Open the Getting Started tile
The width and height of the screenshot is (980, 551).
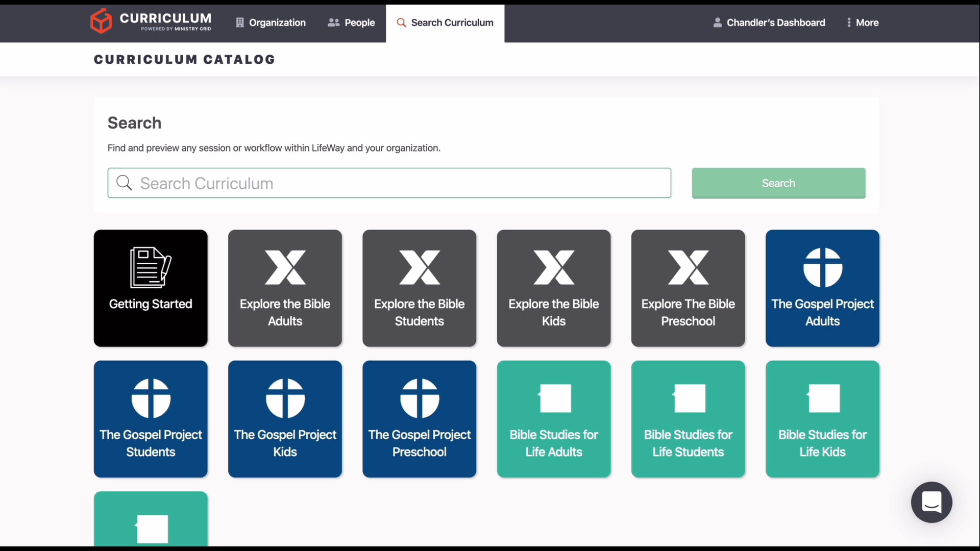click(x=151, y=288)
